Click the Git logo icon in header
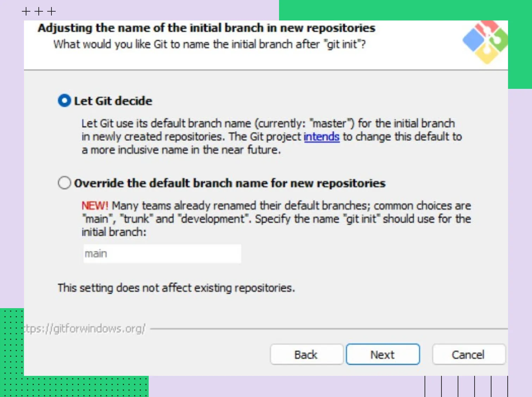This screenshot has width=532, height=397. coord(485,42)
